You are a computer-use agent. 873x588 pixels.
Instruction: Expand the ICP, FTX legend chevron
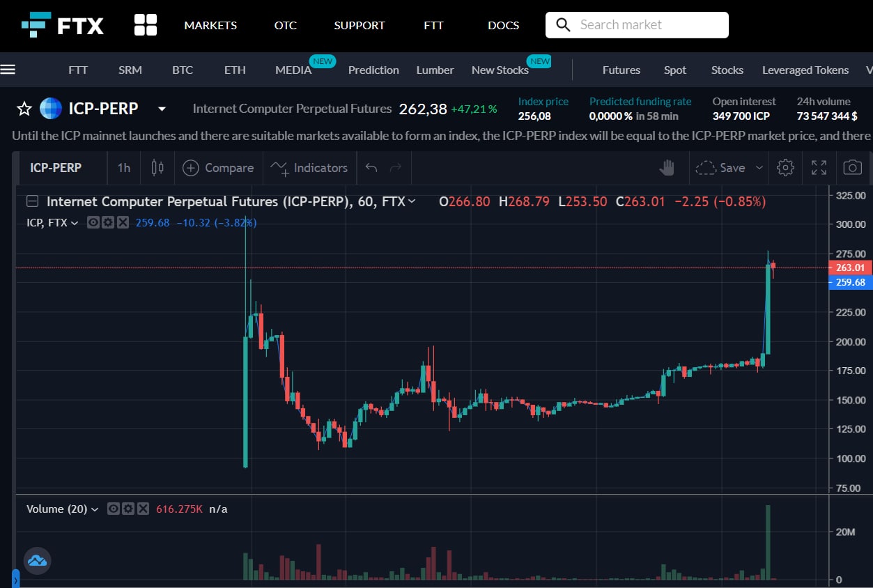[x=75, y=223]
